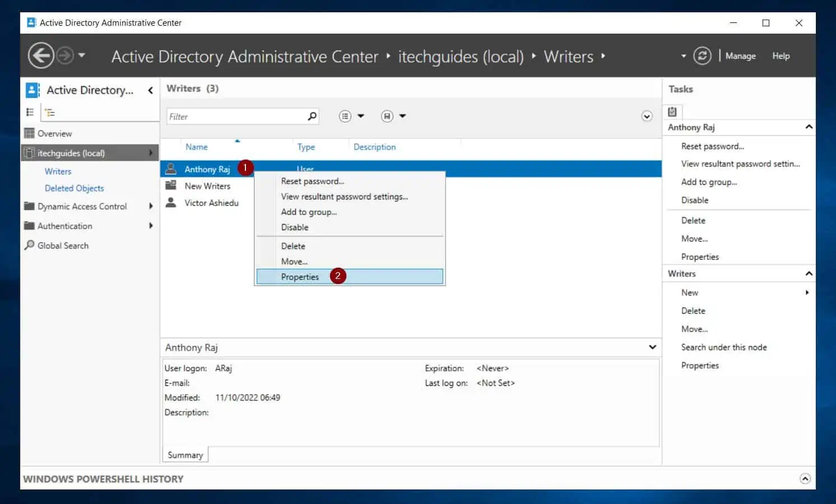
Task: Expand Windows PowerShell History panel
Action: (805, 479)
